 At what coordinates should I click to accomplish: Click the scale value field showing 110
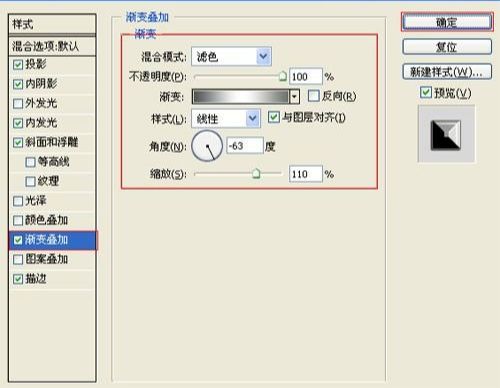tap(306, 174)
